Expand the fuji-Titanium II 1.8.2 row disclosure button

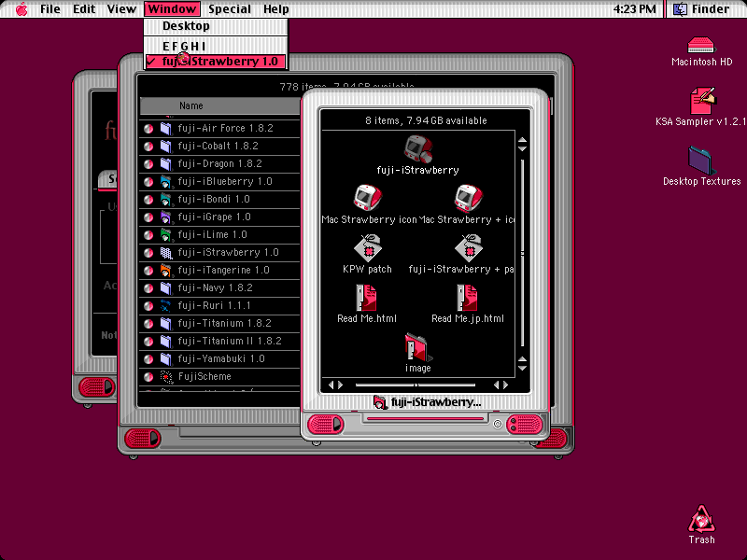pyautogui.click(x=148, y=342)
